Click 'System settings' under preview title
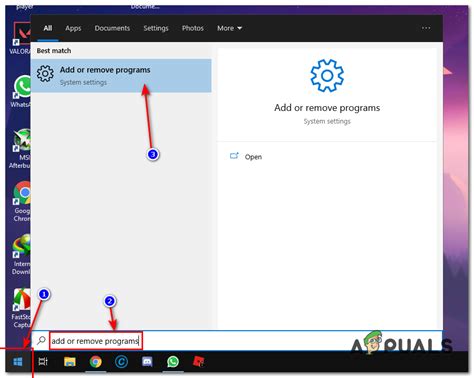The width and height of the screenshot is (474, 378). coord(327,121)
